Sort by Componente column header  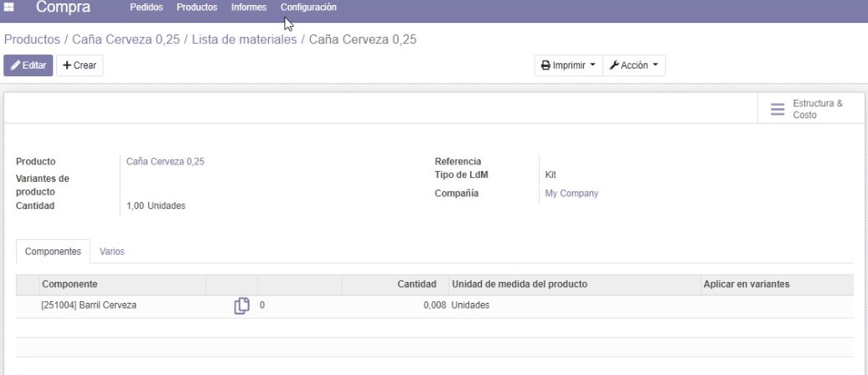[x=122, y=284]
